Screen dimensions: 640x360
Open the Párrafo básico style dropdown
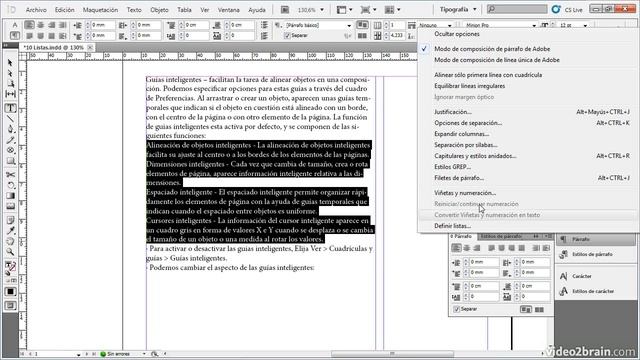tap(349, 25)
